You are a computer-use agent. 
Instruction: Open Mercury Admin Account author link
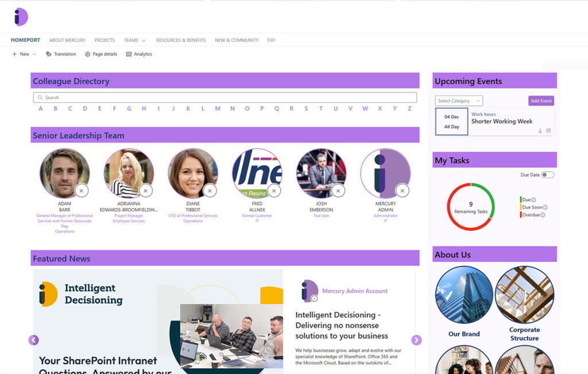(x=355, y=291)
